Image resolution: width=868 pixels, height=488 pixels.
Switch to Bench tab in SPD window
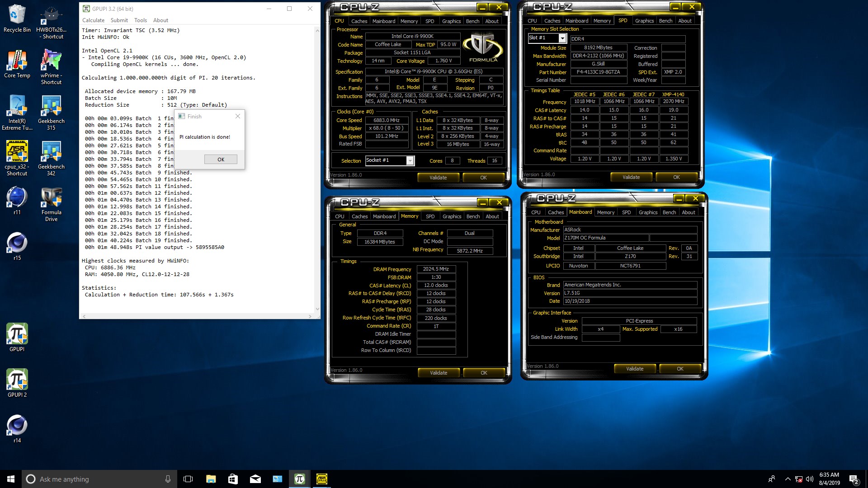(x=665, y=21)
